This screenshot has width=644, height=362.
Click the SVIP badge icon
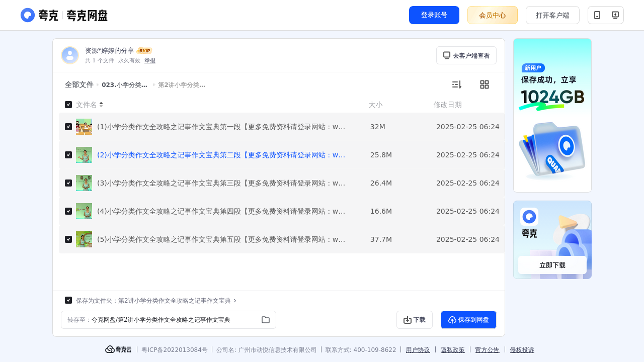(x=144, y=51)
